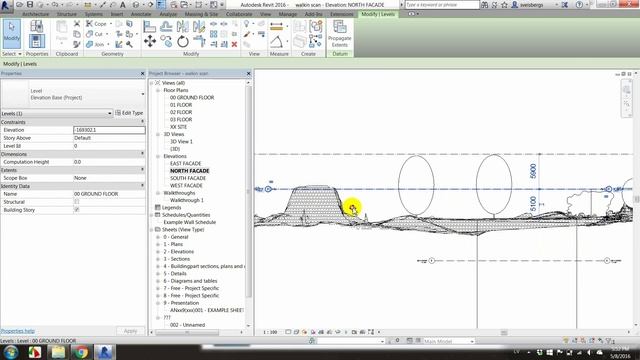This screenshot has width=640, height=360.
Task: Click the Cut to Clipboard scissors icon
Action: pos(77,24)
